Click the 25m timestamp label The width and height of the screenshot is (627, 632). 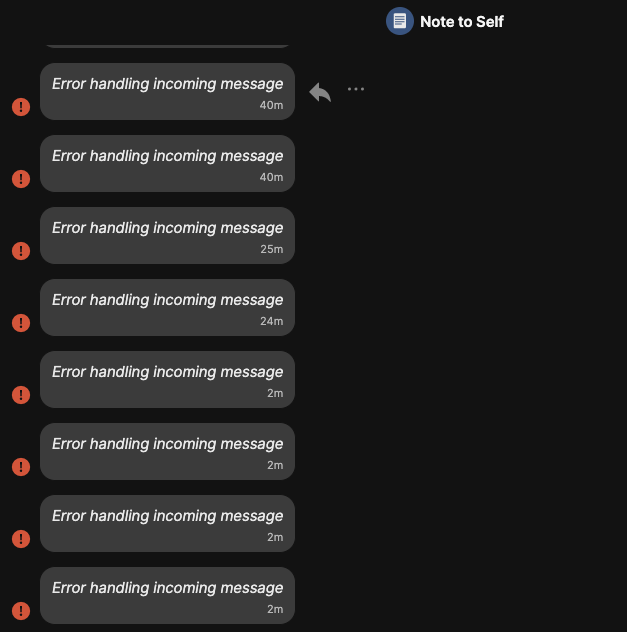coord(272,249)
